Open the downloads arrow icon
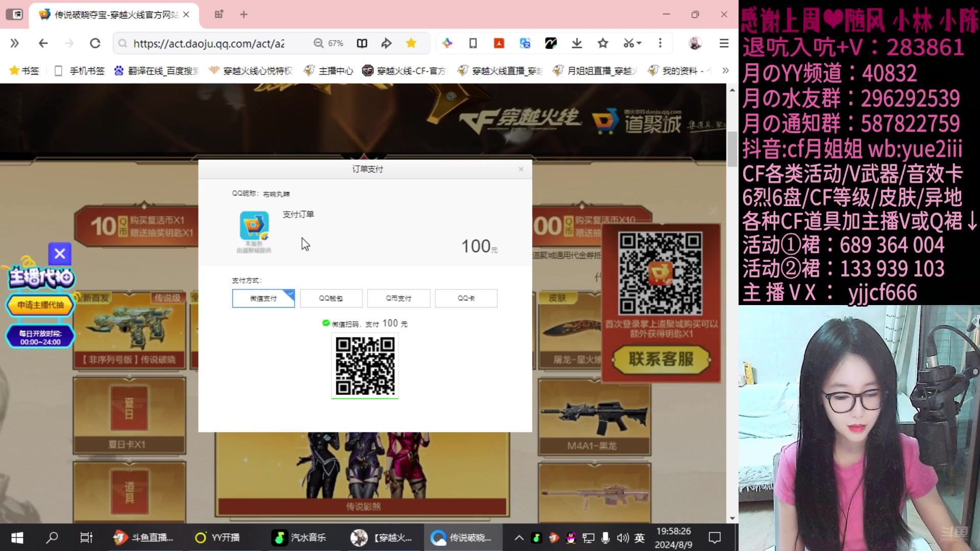Screen dimensions: 980x551 [x=577, y=43]
